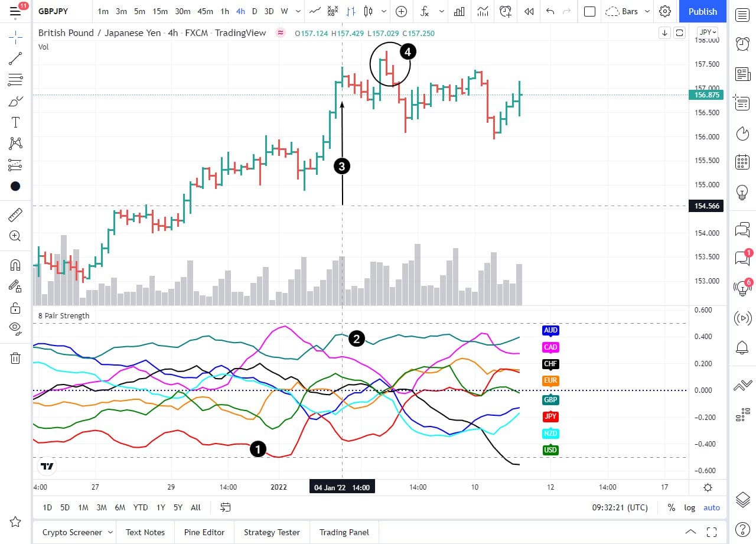Open alerts alarm-clock panel
Image resolution: width=756 pixels, height=544 pixels.
(x=742, y=43)
